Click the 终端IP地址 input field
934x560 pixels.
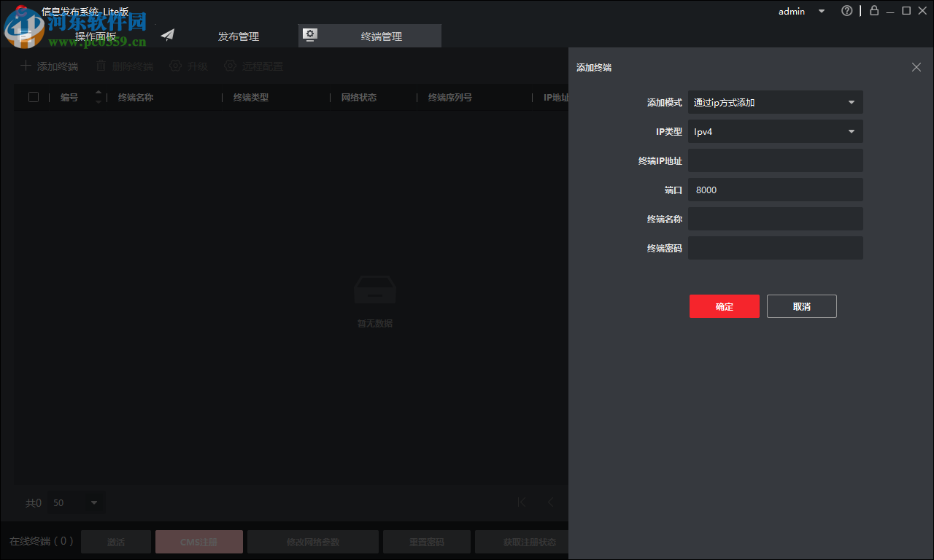775,160
